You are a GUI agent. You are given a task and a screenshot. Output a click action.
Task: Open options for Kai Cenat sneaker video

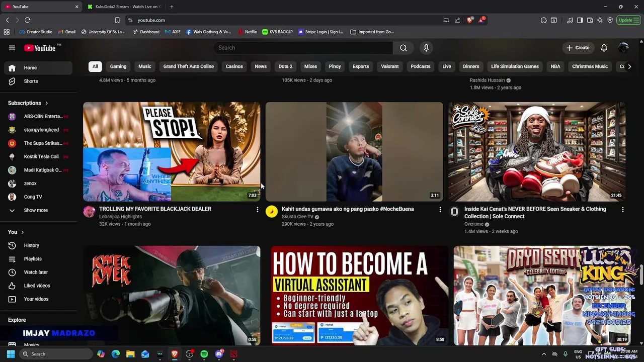[622, 209]
